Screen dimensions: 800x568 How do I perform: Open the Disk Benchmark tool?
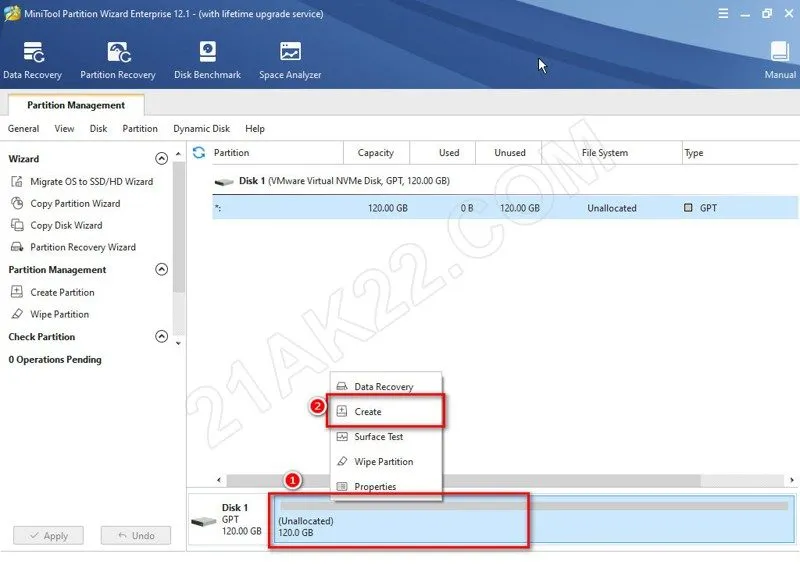point(207,60)
